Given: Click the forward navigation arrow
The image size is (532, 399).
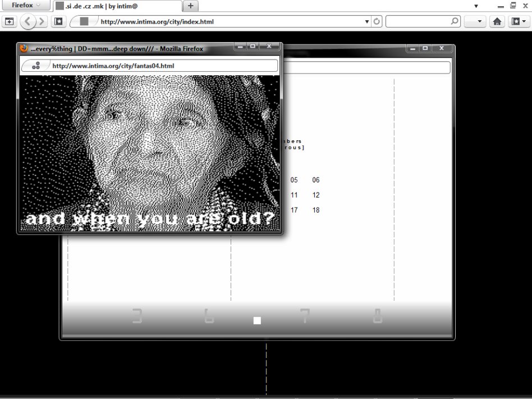Looking at the screenshot, I should 43,22.
